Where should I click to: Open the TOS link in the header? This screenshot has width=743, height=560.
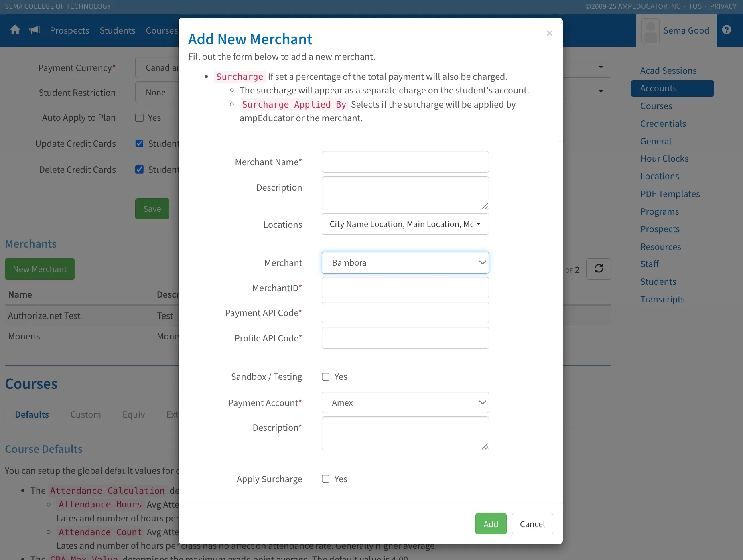click(x=695, y=6)
